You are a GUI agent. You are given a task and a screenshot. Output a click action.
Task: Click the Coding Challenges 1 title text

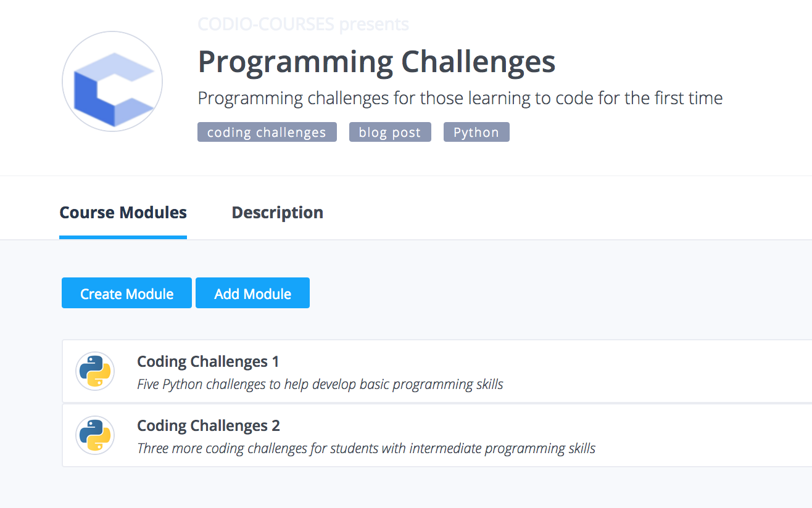coord(207,361)
